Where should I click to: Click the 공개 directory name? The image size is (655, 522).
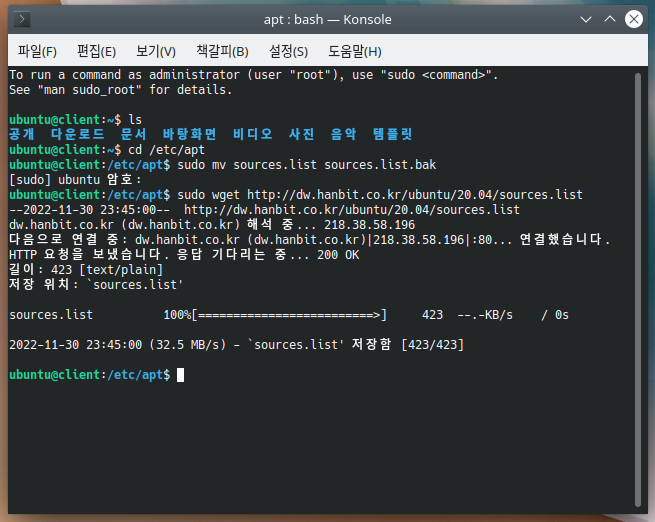pos(22,134)
